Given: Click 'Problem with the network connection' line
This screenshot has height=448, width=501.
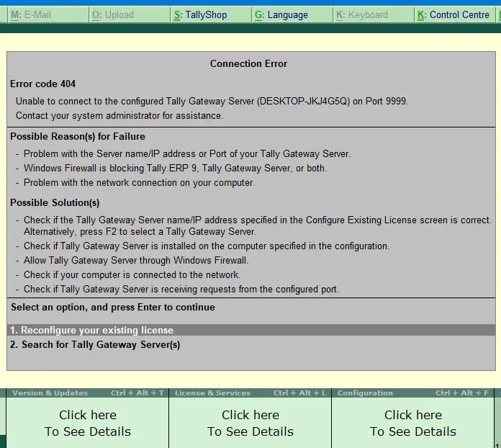Looking at the screenshot, I should (x=140, y=183).
